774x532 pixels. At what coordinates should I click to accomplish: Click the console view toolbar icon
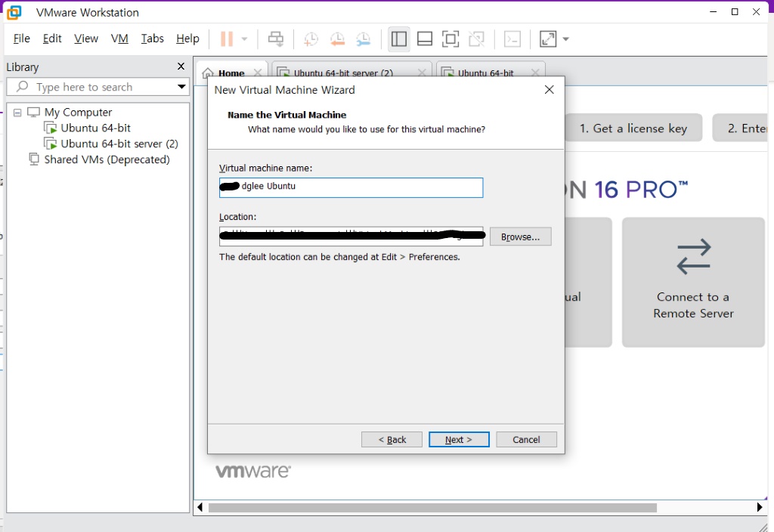[x=512, y=39]
